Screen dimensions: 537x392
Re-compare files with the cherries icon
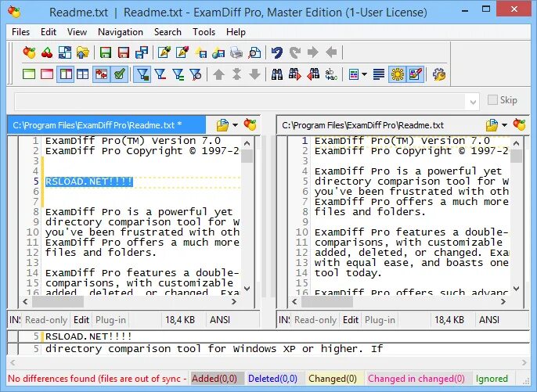coord(47,52)
